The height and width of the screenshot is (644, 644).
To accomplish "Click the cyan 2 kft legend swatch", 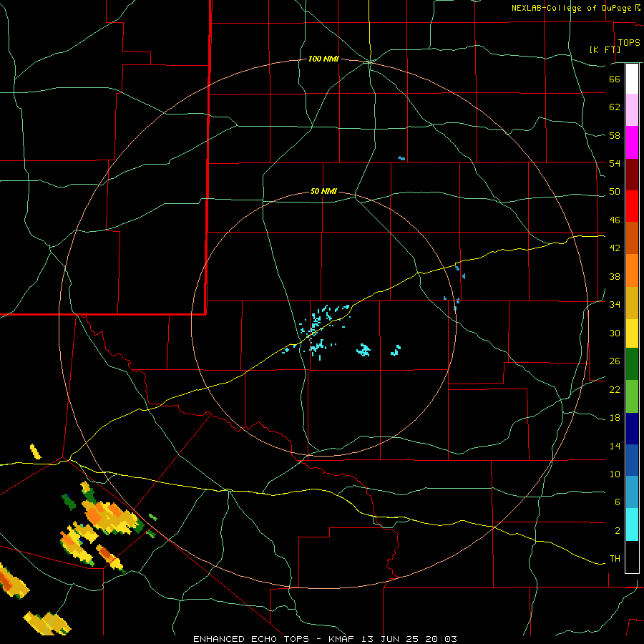I will coord(632,525).
